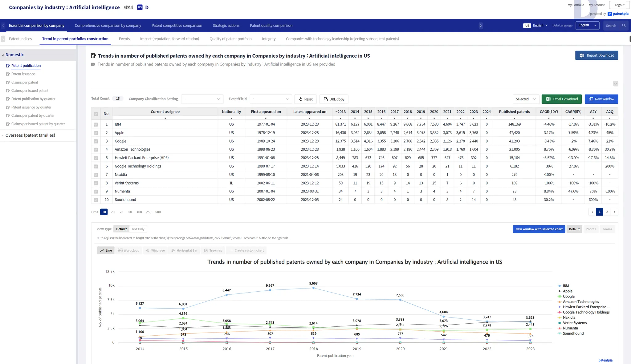Select the Treemap chart type
631x364 pixels.
coord(213,250)
